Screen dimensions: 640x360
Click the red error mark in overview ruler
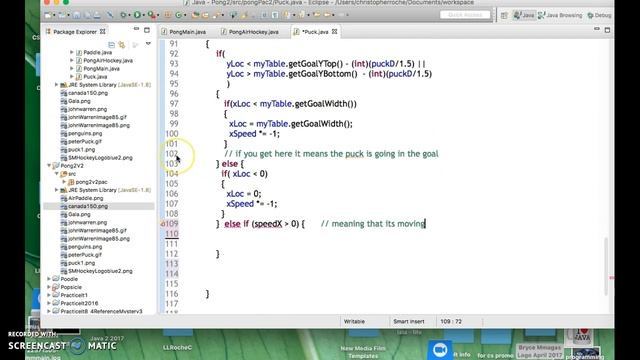(x=611, y=278)
